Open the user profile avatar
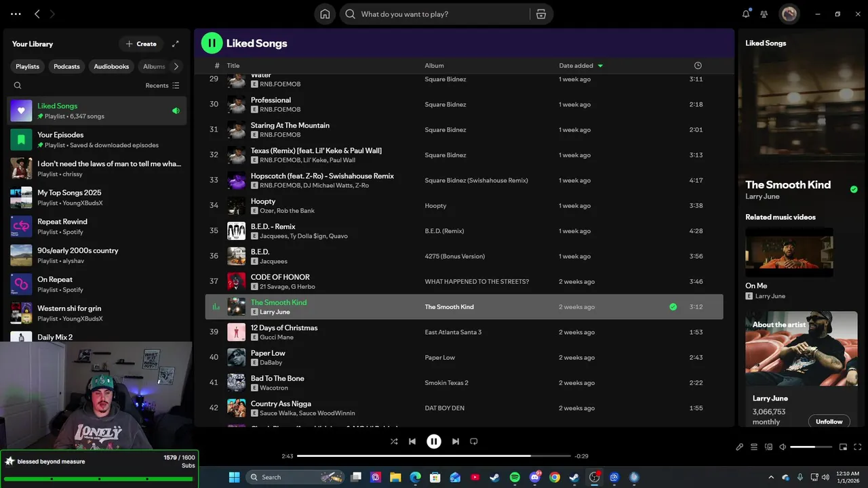The height and width of the screenshot is (488, 868). pos(789,14)
